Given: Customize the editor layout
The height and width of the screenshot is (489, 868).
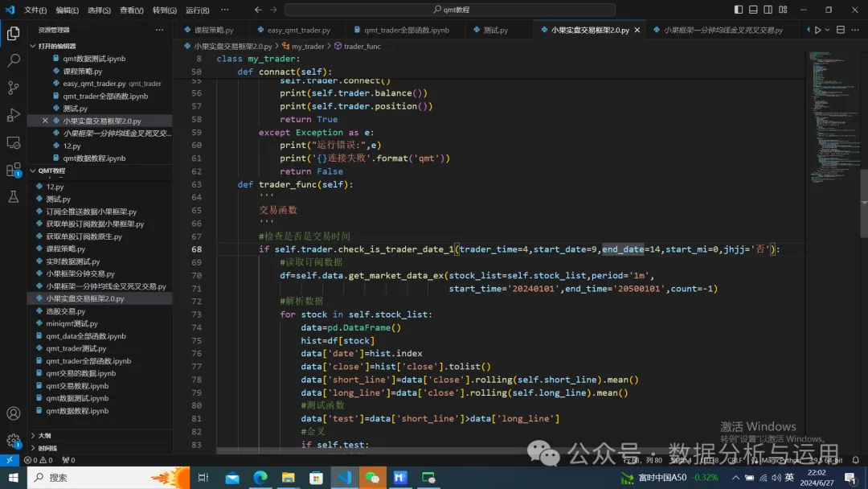Looking at the screenshot, I should (783, 10).
